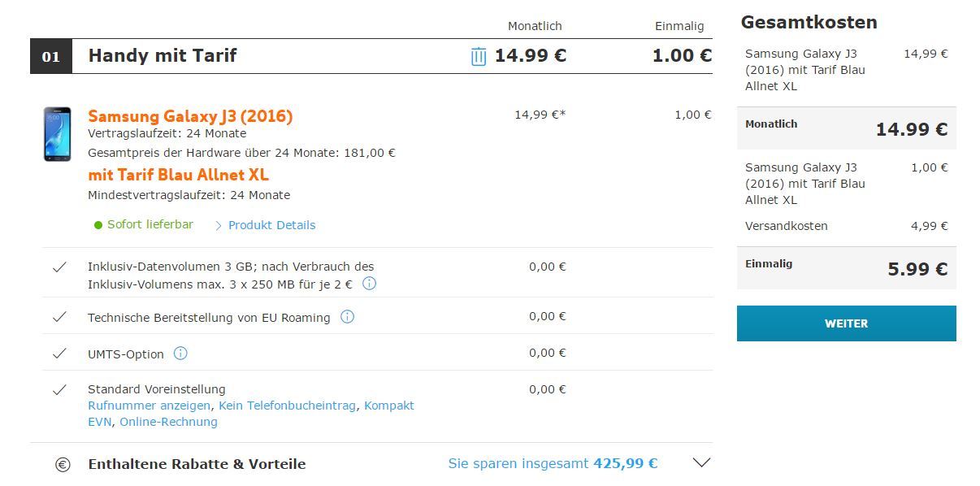The width and height of the screenshot is (980, 486).
Task: Expand Enthaltene Rabatte & Vorteile with chevron
Action: 701,463
